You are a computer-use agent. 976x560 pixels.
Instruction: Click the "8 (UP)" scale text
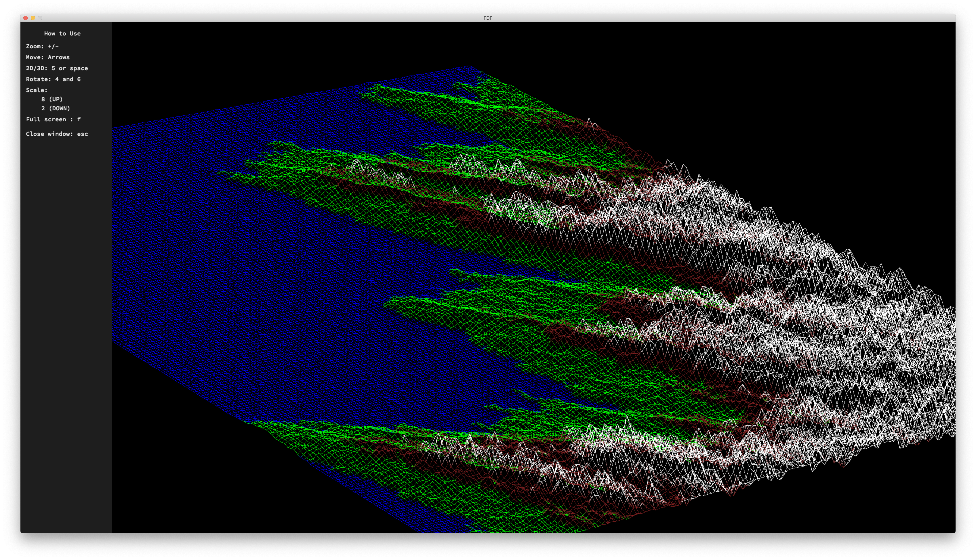tap(52, 99)
